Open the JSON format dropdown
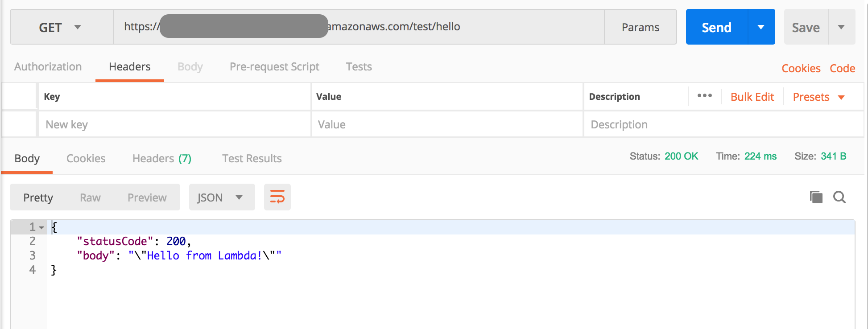Viewport: 868px width, 329px height. 222,197
